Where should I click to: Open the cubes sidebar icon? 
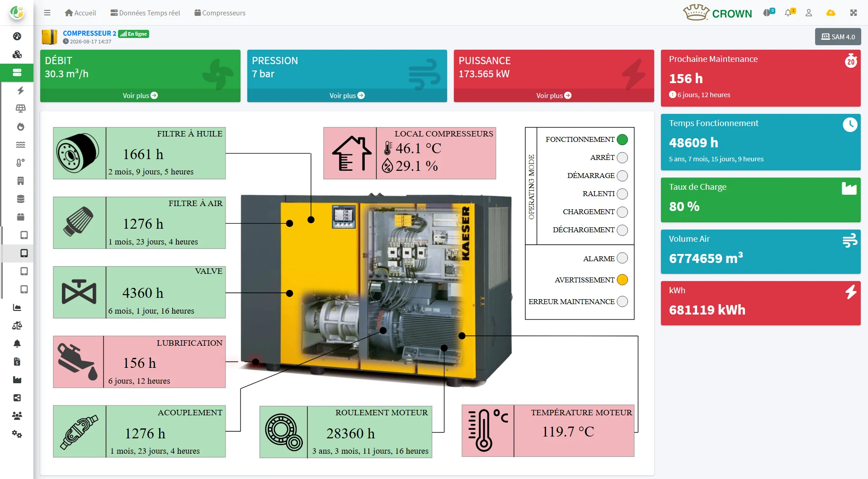(17, 54)
